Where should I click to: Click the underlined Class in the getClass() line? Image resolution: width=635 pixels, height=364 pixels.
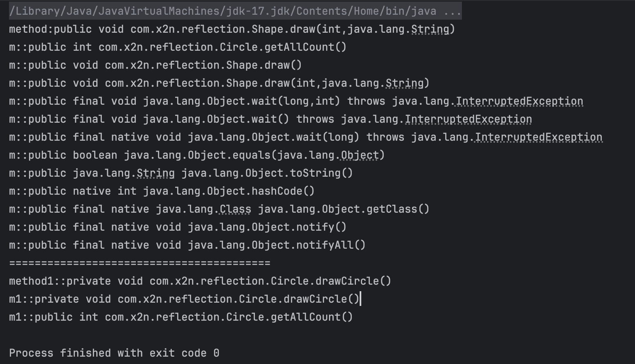click(235, 209)
